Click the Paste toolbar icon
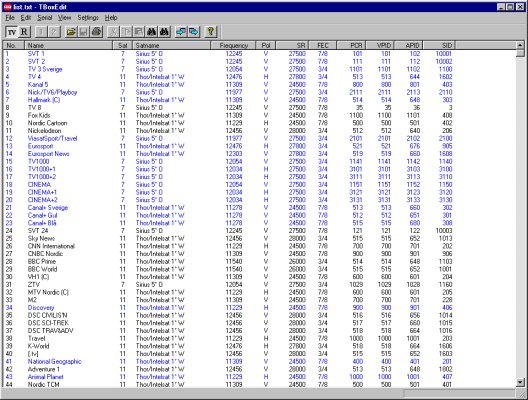Screen dimensions: 528x400 coord(138,32)
